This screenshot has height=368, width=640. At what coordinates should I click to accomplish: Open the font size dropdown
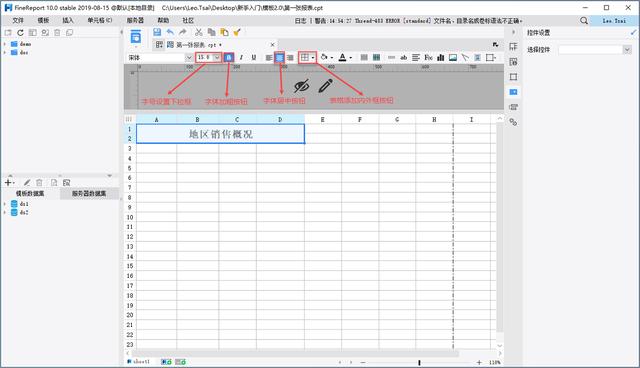(x=217, y=58)
